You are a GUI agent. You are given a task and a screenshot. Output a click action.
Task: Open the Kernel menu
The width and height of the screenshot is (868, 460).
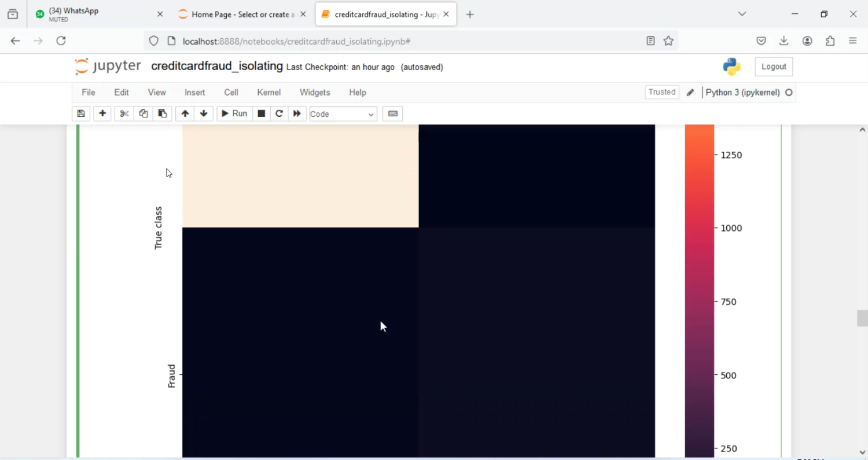(269, 93)
